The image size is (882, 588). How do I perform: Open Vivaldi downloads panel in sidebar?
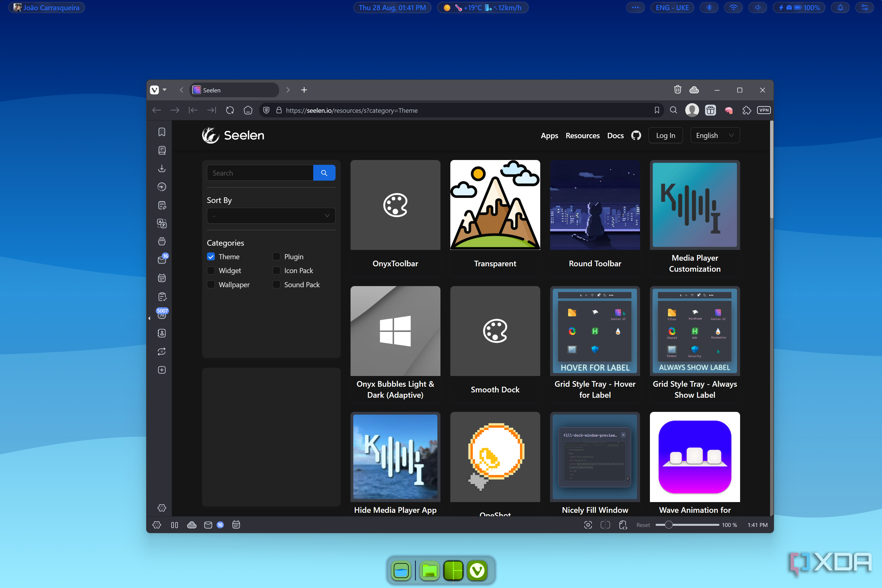tap(162, 168)
